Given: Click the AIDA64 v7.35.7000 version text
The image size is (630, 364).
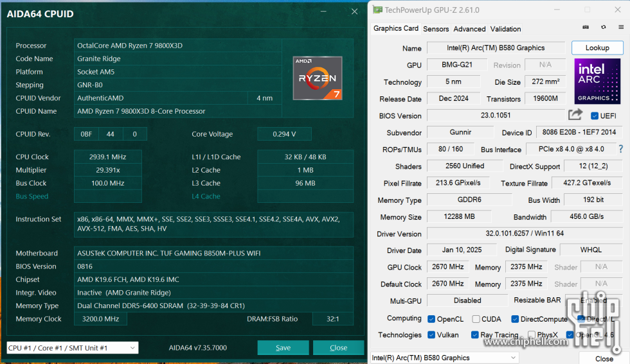Looking at the screenshot, I should point(198,347).
